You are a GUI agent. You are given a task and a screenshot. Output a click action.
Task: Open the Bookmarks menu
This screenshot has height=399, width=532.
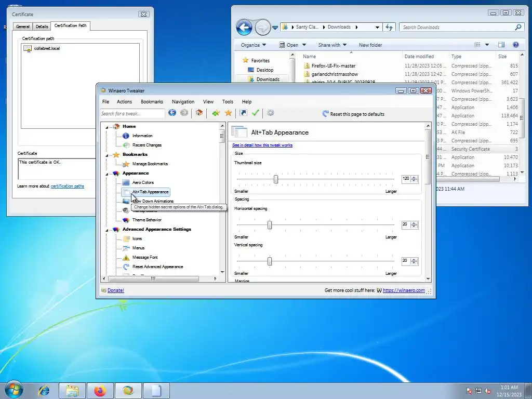(x=152, y=102)
